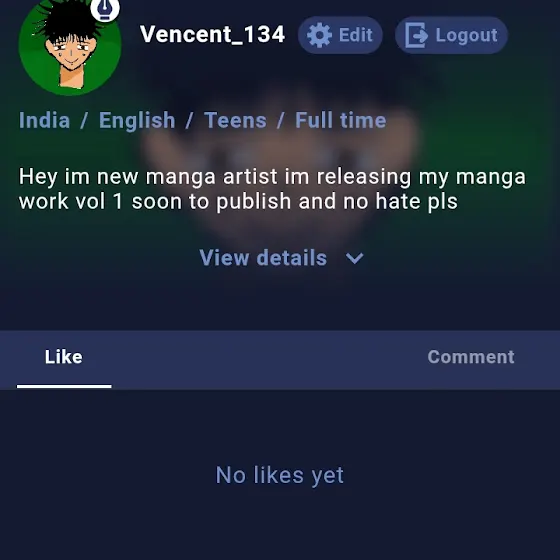Viewport: 560px width, 560px height.
Task: Click the No likes yet message
Action: coord(280,475)
